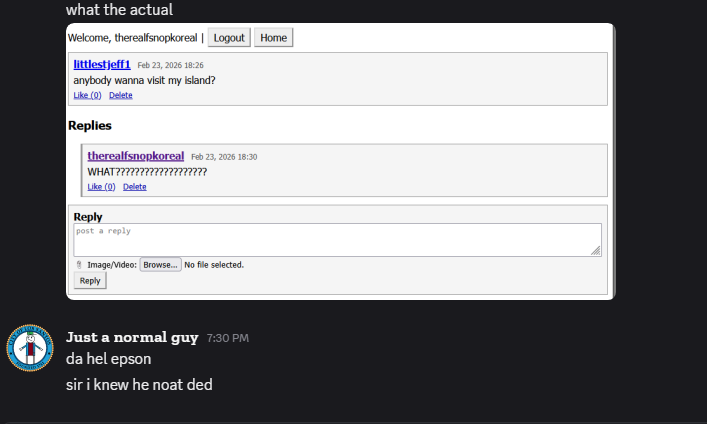
Task: Click the 7:30 PM message timestamp
Action: point(228,339)
